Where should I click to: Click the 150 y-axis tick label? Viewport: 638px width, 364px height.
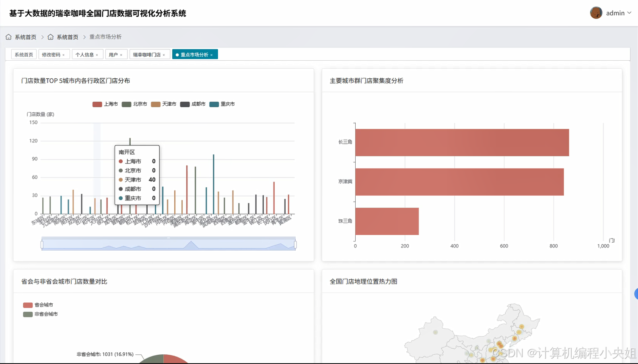(33, 123)
